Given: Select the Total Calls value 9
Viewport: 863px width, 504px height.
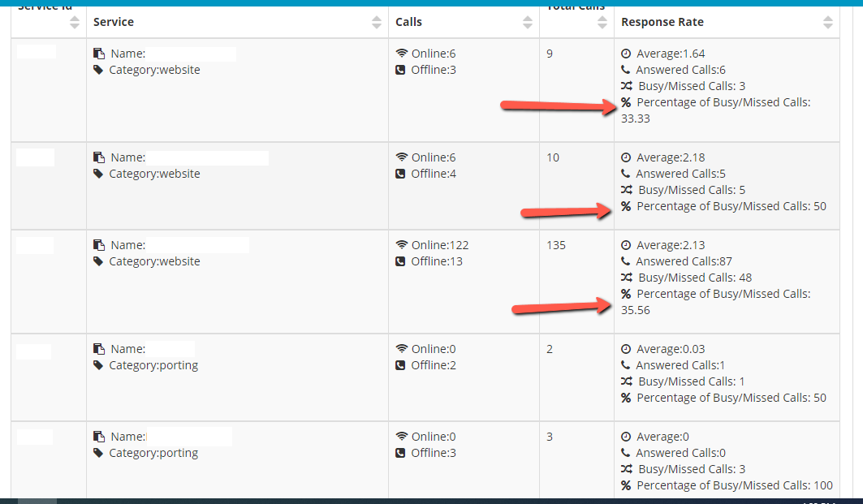Looking at the screenshot, I should click(x=550, y=54).
